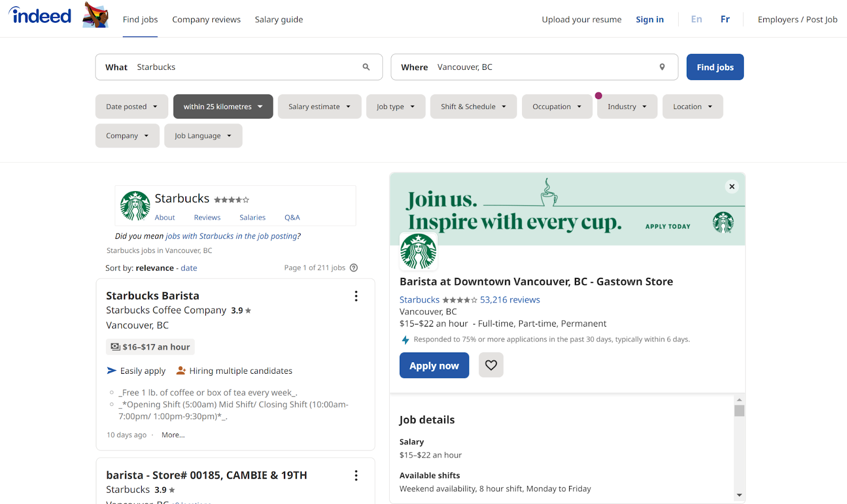The height and width of the screenshot is (504, 847).
Task: Open the Starbucks Reviews tab
Action: click(207, 218)
